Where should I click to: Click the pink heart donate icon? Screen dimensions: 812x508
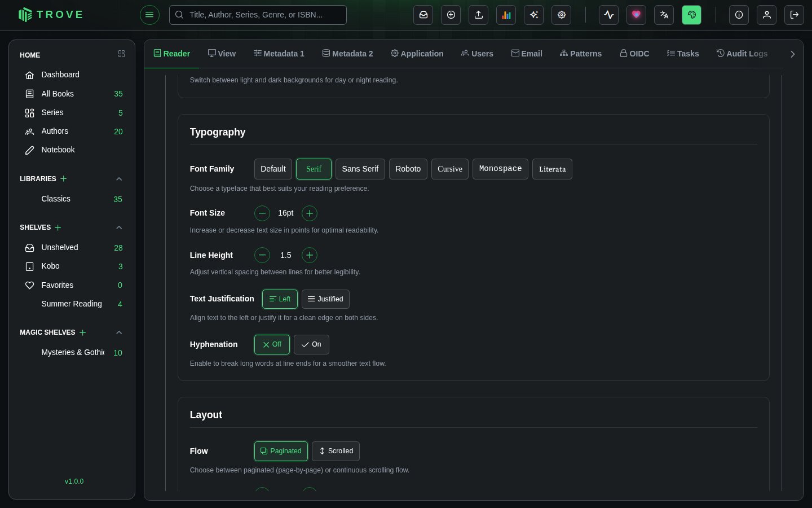pos(637,15)
